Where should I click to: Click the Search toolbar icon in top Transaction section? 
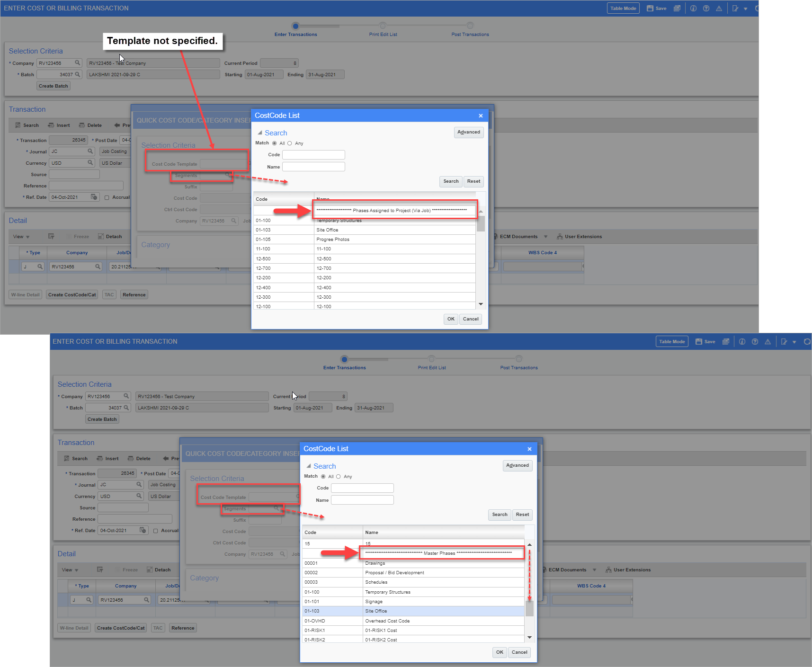coord(18,125)
